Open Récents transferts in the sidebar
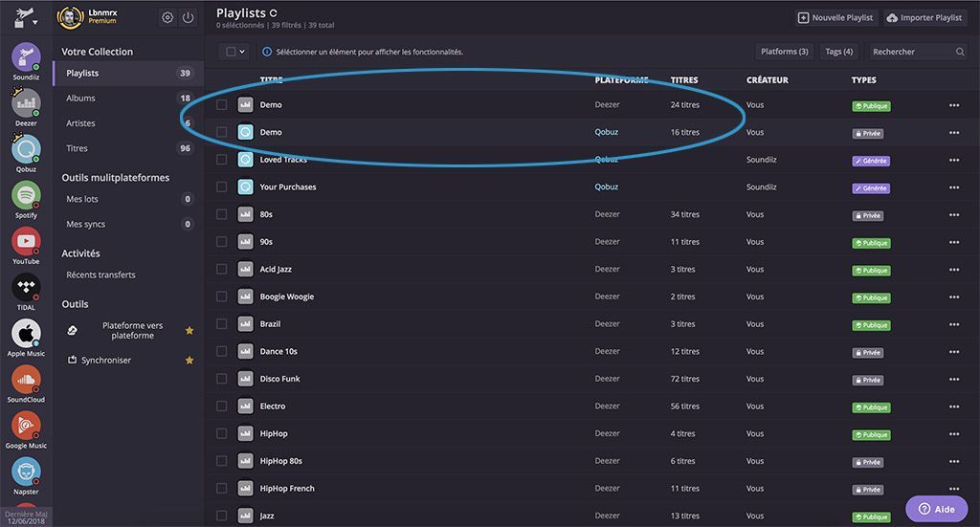Screen dimensions: 980x527 (x=100, y=275)
